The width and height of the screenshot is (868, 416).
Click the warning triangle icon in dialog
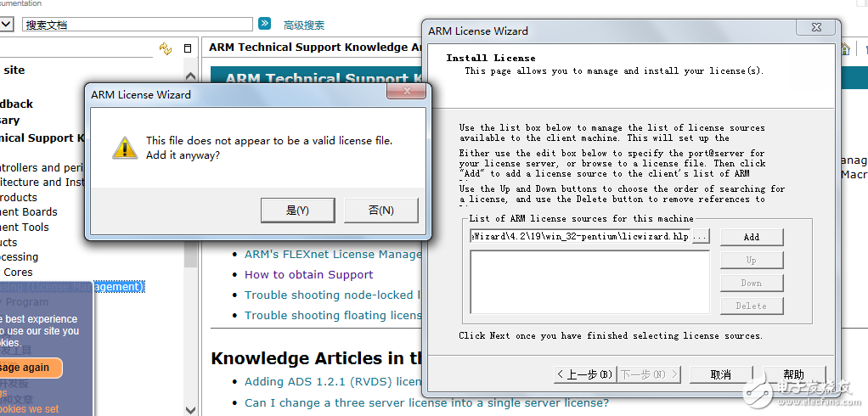125,148
